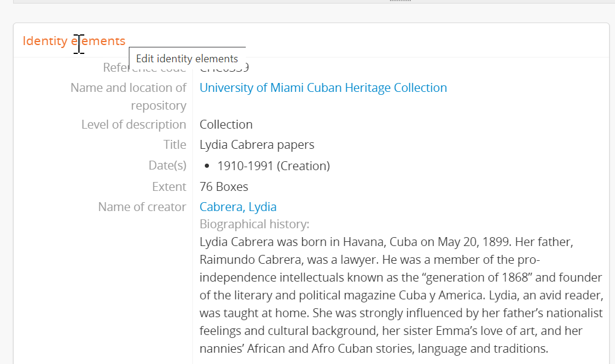The height and width of the screenshot is (364, 615).
Task: Click the biography line starting 'Lydia Cabrera was born'
Action: click(386, 242)
